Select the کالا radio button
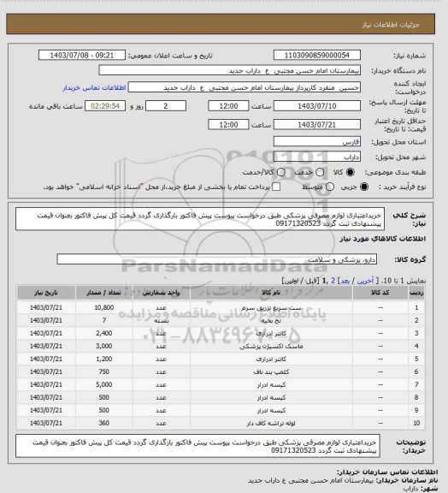The height and width of the screenshot is (493, 448). click(x=350, y=172)
